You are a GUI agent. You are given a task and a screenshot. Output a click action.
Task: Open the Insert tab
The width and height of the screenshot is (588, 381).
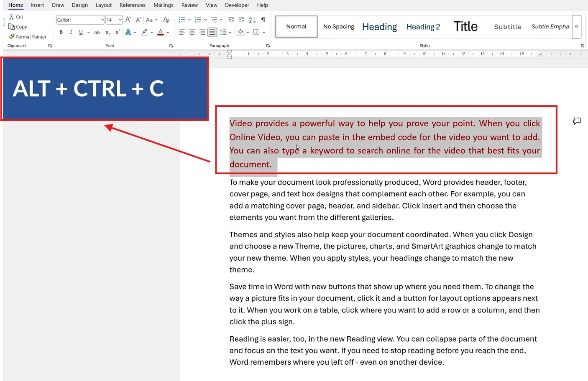pos(37,5)
